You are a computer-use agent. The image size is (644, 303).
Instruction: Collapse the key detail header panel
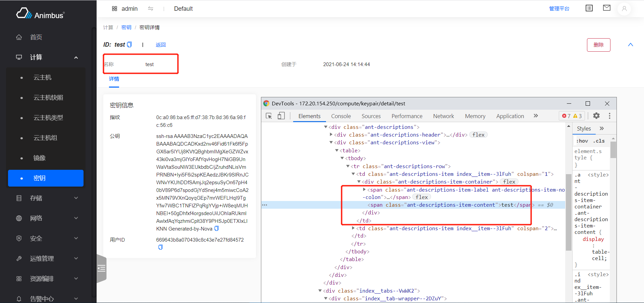point(630,45)
